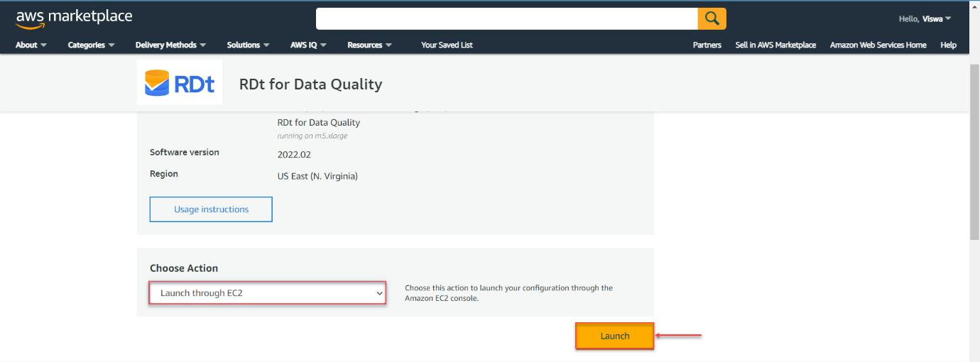Open the Solutions dropdown menu

tap(248, 45)
